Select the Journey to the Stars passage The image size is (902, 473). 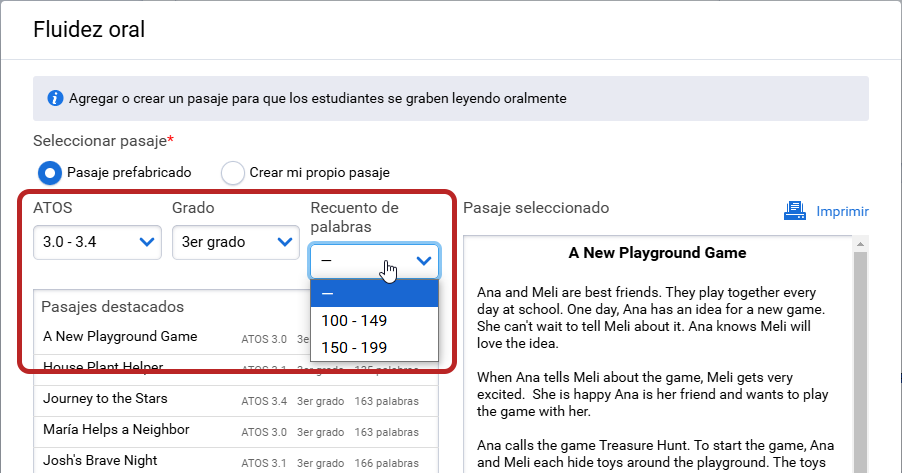(236, 400)
